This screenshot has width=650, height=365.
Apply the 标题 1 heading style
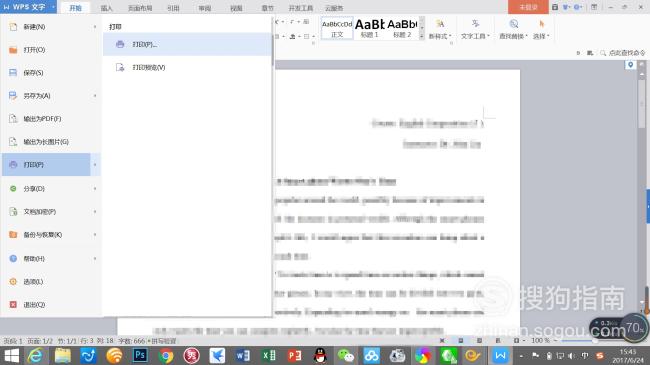369,28
